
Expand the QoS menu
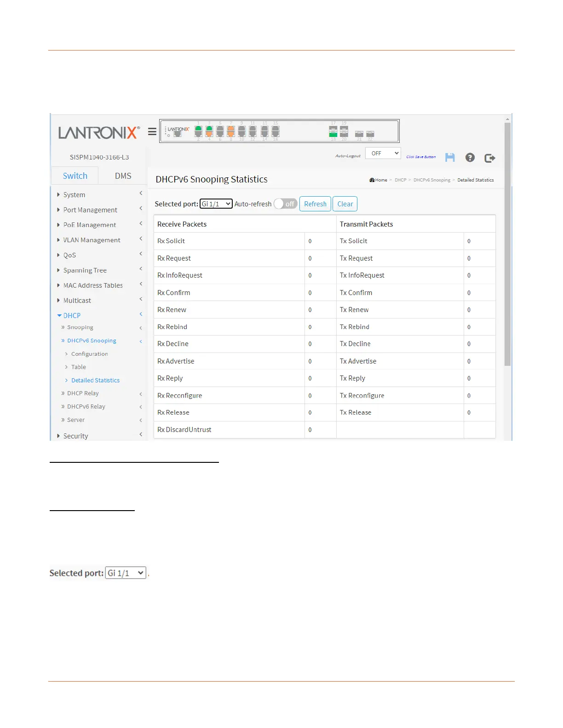point(69,255)
